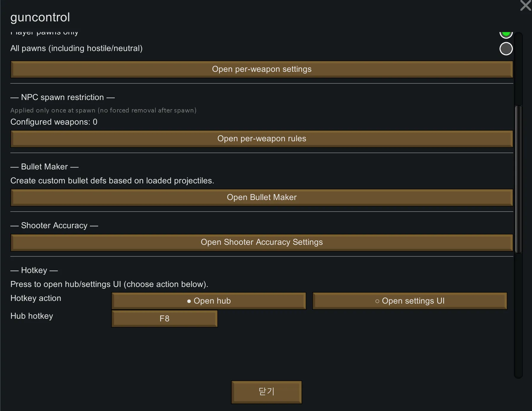The width and height of the screenshot is (532, 411).
Task: Click the Configured weapons: 0 label
Action: click(x=54, y=122)
